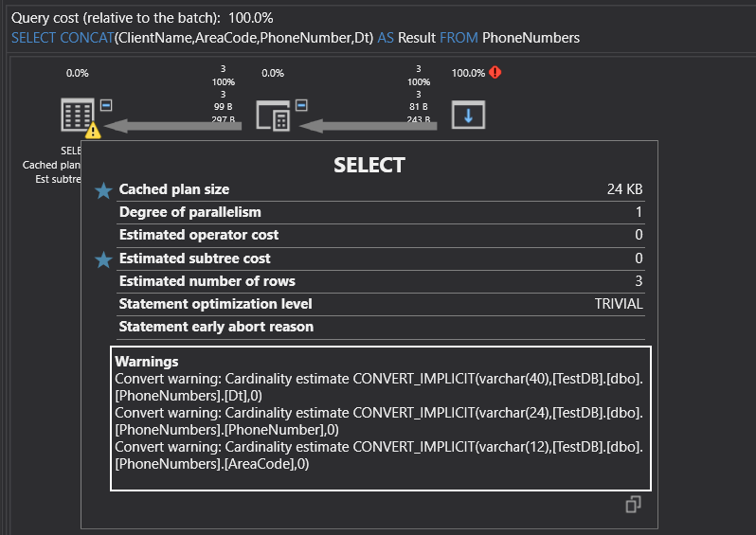Collapse the Compute Scalar operator node

301,105
